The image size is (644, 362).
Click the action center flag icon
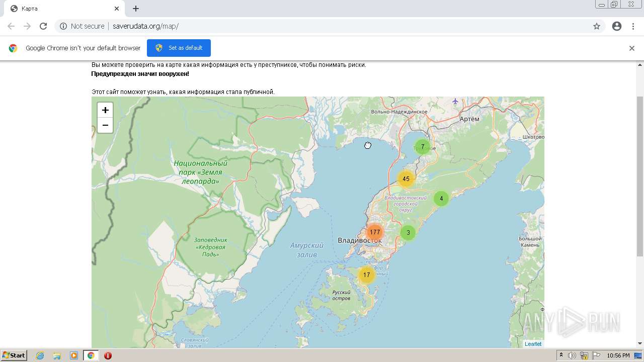tap(596, 355)
